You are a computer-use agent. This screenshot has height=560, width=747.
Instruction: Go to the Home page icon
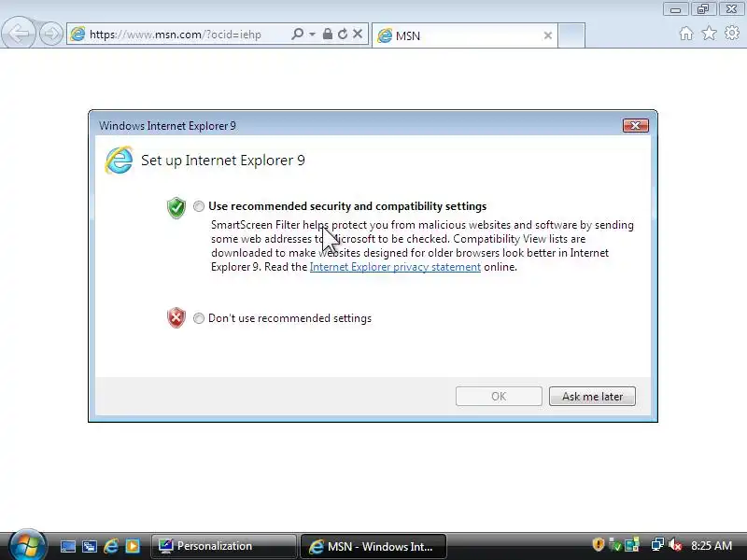point(686,34)
